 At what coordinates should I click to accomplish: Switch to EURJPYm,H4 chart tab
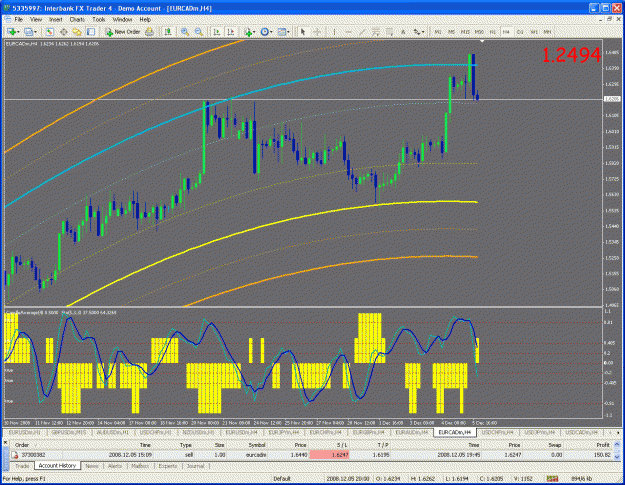coord(283,432)
